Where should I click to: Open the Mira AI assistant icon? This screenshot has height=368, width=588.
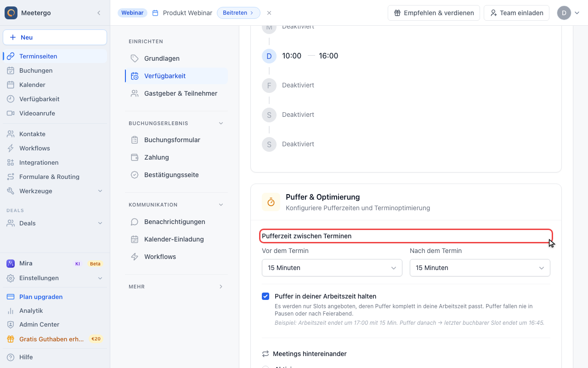click(x=11, y=264)
